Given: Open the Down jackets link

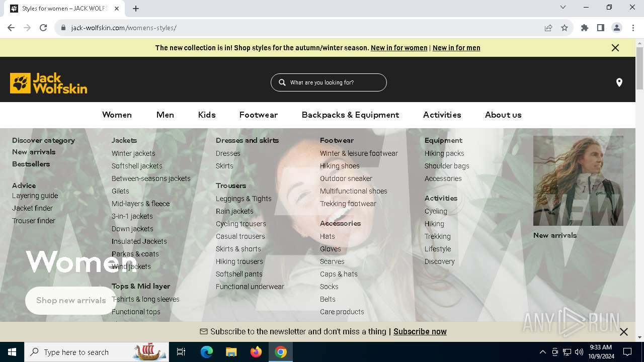Looking at the screenshot, I should [x=132, y=229].
